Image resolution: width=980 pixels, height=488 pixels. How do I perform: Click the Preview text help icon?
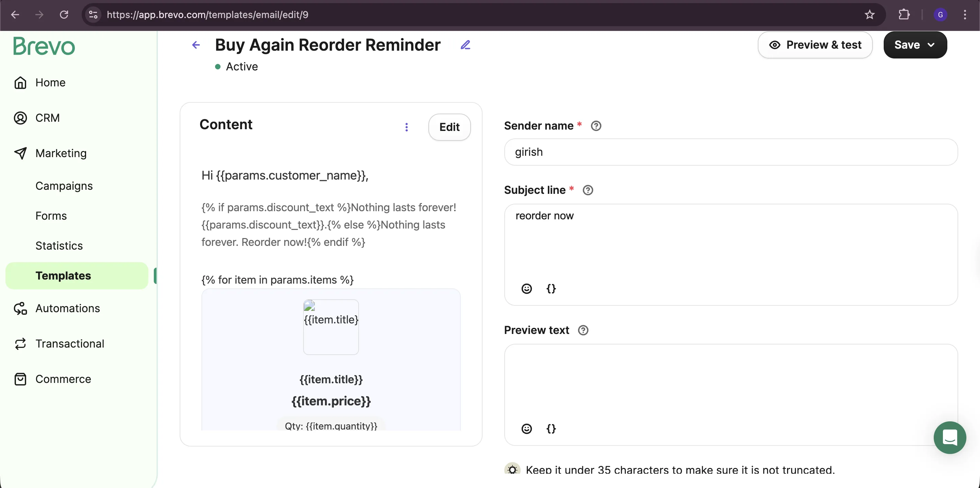pos(583,330)
